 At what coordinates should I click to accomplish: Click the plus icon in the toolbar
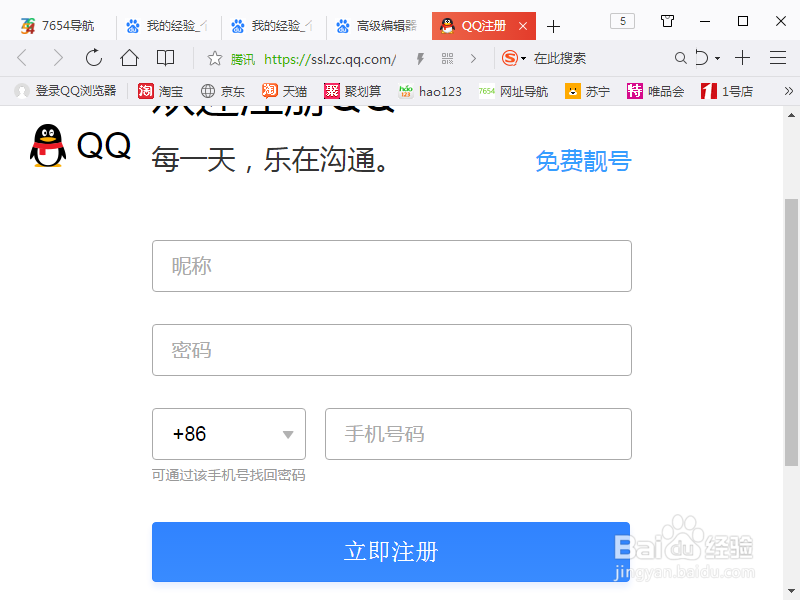tap(742, 58)
